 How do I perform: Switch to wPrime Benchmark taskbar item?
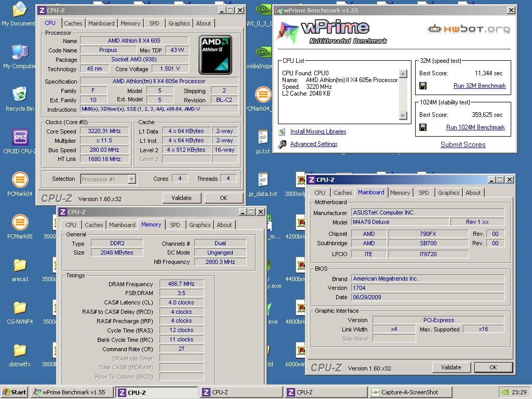tap(72, 392)
